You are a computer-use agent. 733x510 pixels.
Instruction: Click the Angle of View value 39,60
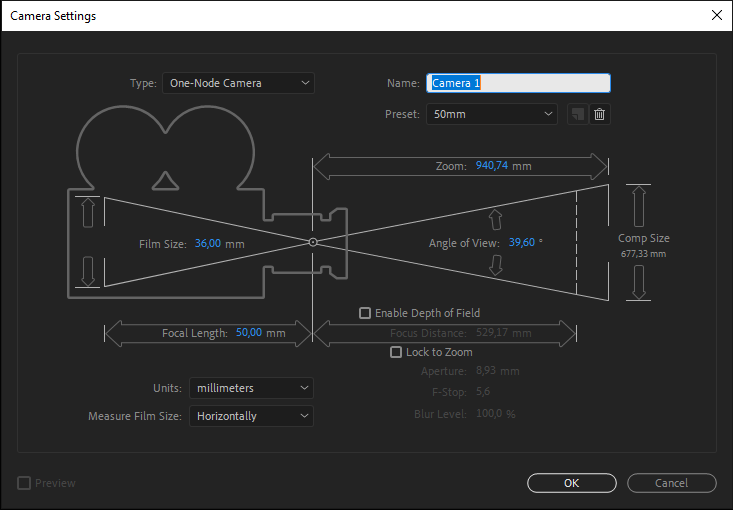(x=522, y=243)
